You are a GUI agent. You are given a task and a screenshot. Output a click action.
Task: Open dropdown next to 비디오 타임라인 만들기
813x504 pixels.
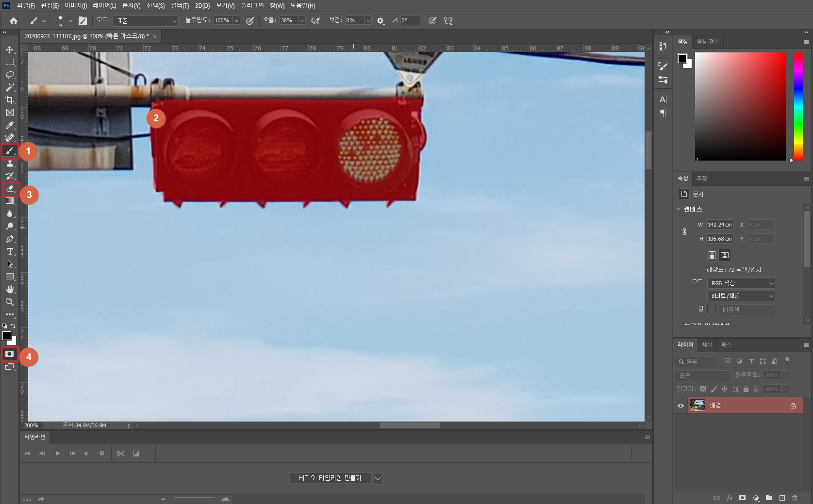[x=378, y=478]
